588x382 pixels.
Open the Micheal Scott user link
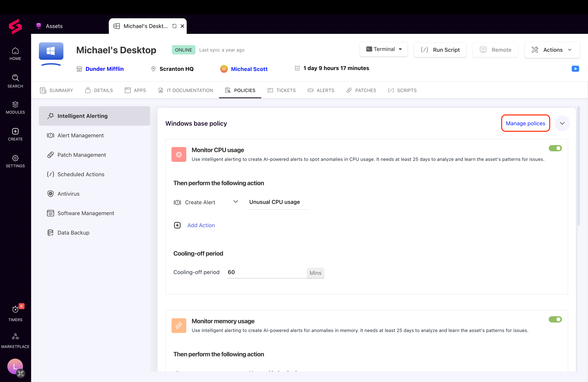(x=249, y=69)
